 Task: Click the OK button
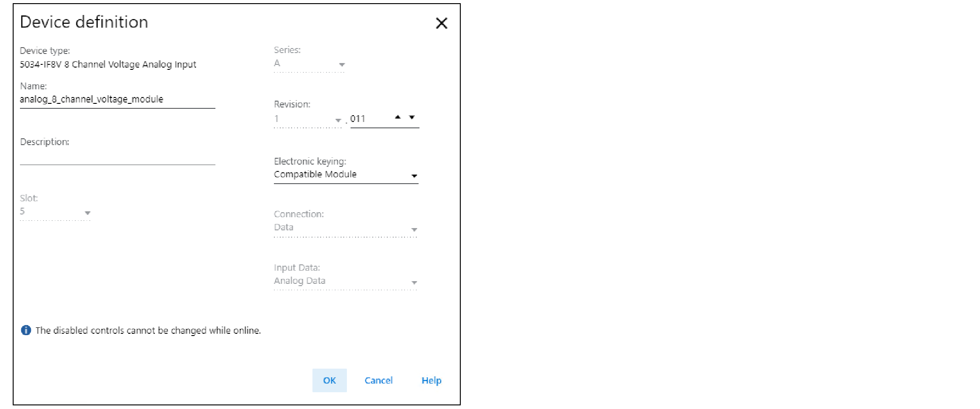point(330,380)
